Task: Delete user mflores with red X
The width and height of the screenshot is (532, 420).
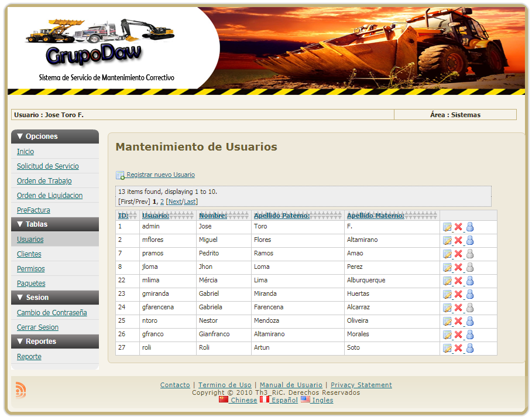Action: pos(458,240)
